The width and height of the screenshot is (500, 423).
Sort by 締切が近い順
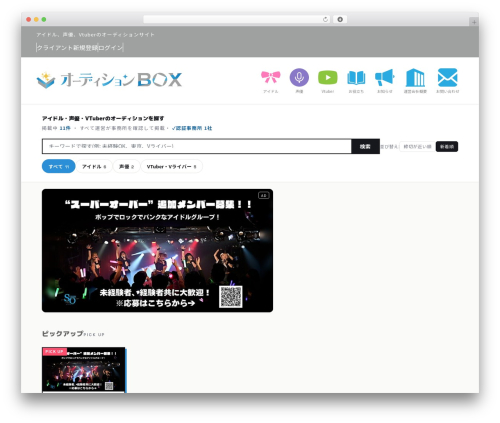tap(417, 146)
